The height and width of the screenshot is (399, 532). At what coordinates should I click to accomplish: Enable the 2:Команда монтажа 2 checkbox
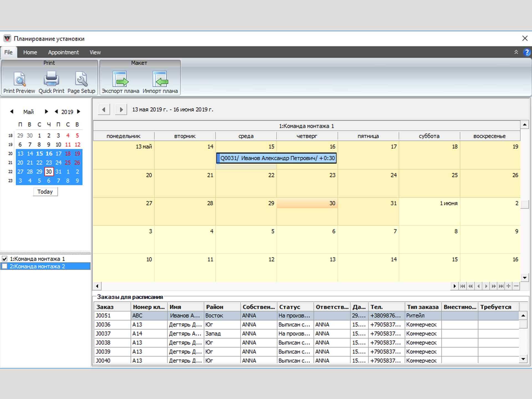click(5, 266)
